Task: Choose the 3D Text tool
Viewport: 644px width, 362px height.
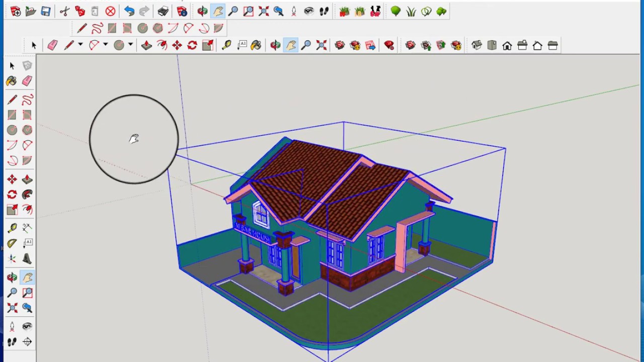Action: point(27,258)
